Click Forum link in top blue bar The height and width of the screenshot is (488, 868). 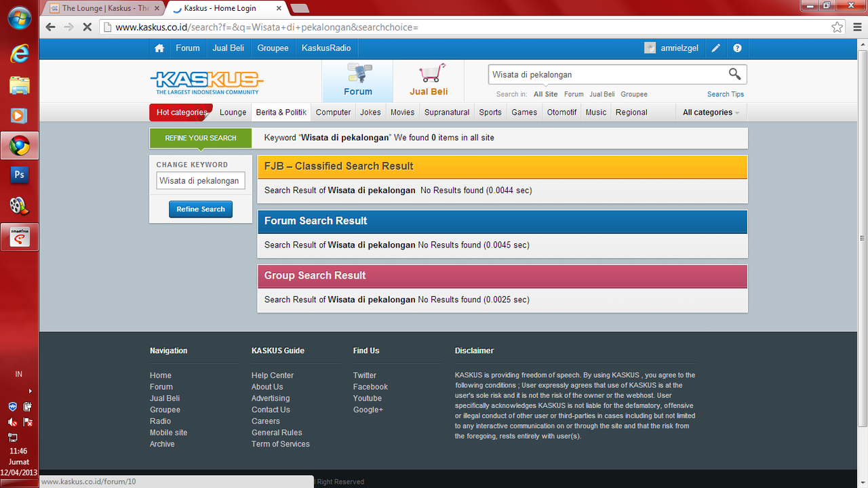(188, 48)
